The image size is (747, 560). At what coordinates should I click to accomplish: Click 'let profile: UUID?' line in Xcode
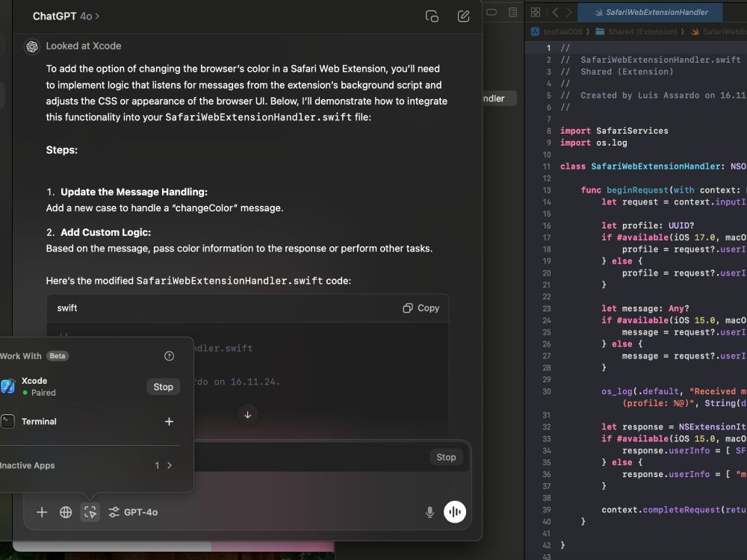coord(648,225)
